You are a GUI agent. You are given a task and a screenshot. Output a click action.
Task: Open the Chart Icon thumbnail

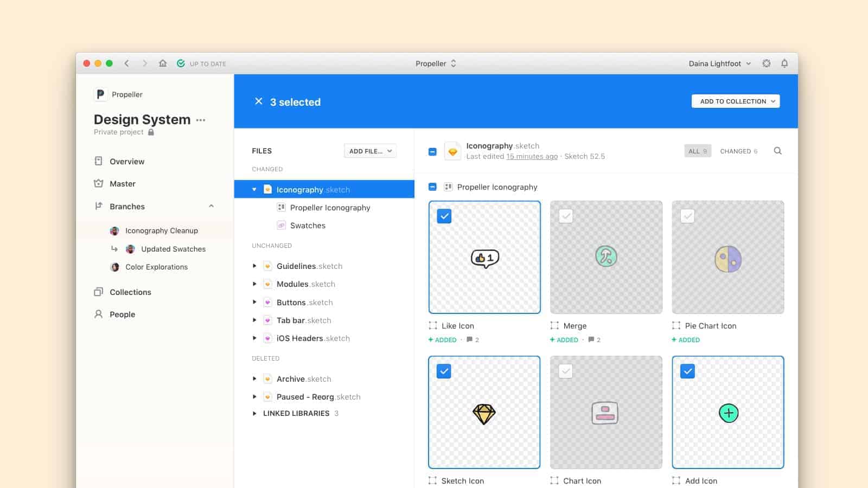606,412
